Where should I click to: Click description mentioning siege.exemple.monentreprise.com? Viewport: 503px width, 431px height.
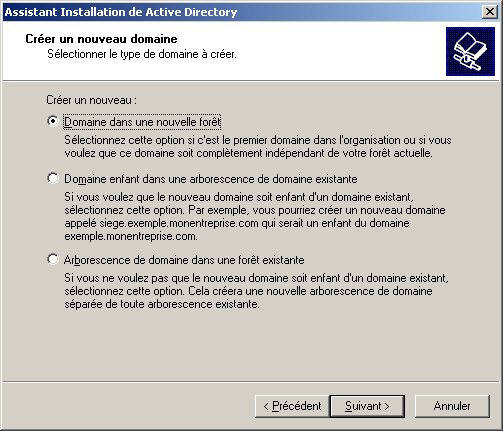point(255,217)
